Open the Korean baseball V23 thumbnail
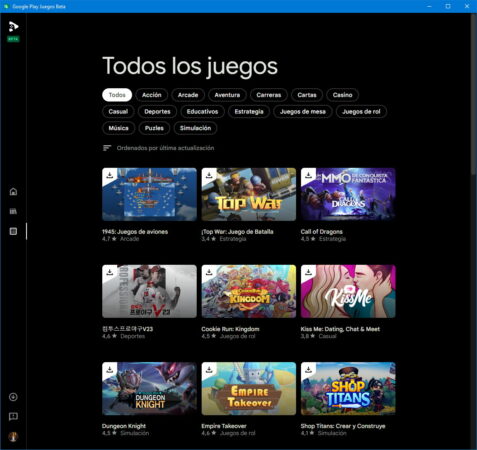 coord(149,292)
